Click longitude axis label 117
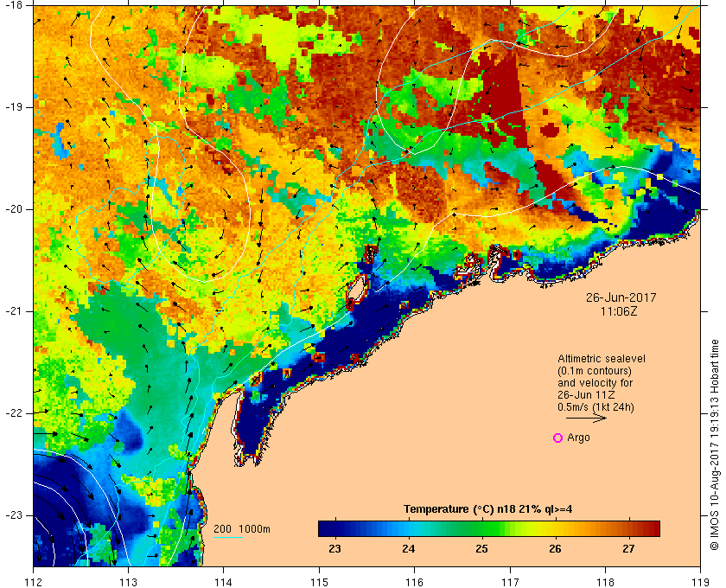The image size is (726, 588). [510, 582]
